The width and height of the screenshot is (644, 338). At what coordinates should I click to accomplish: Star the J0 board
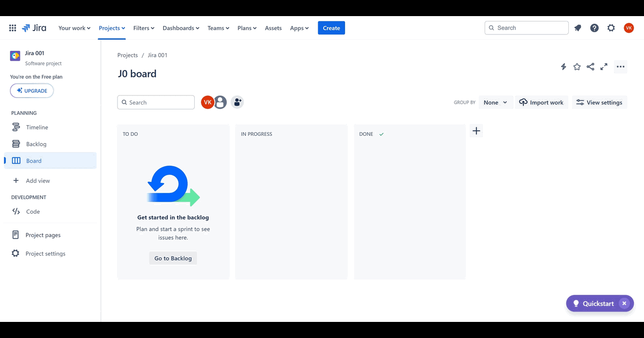(x=577, y=67)
